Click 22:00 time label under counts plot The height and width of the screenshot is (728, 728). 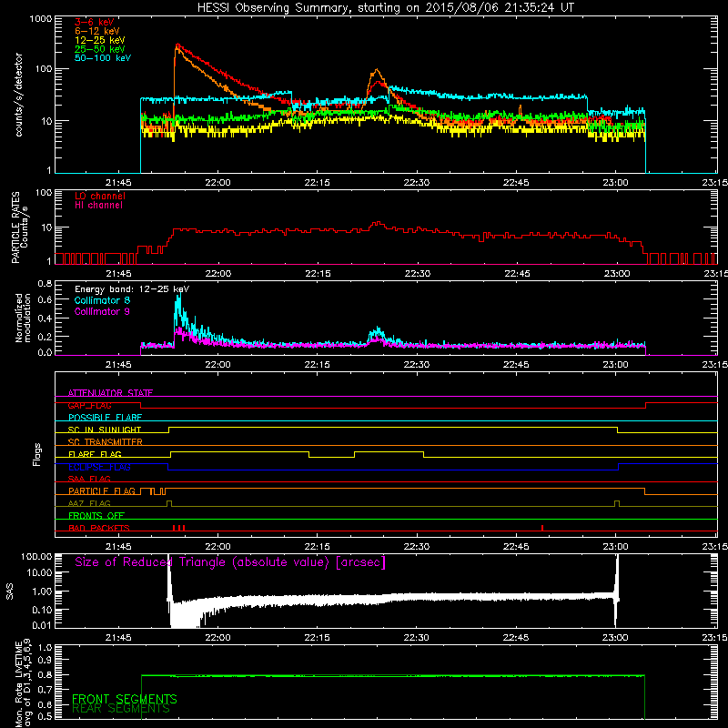pyautogui.click(x=217, y=183)
